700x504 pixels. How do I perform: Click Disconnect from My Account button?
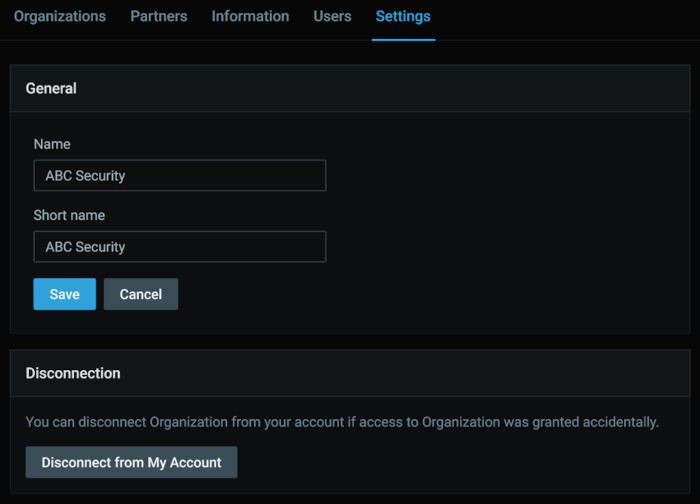click(x=131, y=462)
